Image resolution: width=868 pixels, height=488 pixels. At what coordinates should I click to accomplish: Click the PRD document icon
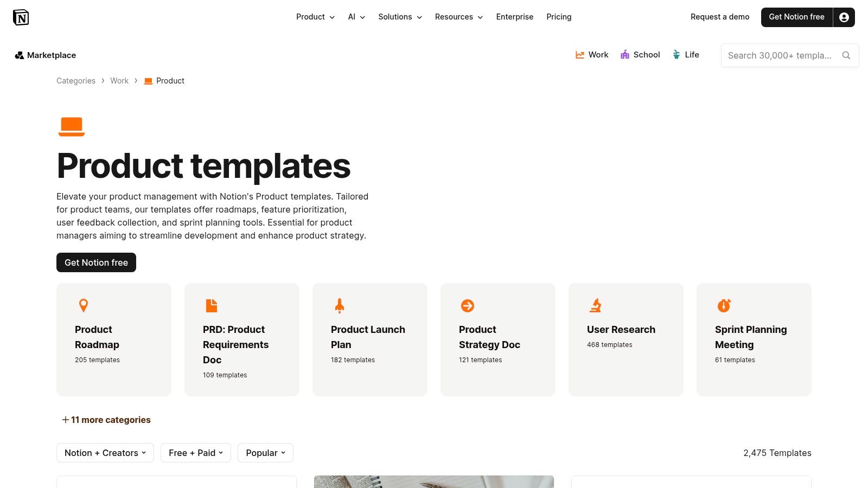[x=212, y=305]
